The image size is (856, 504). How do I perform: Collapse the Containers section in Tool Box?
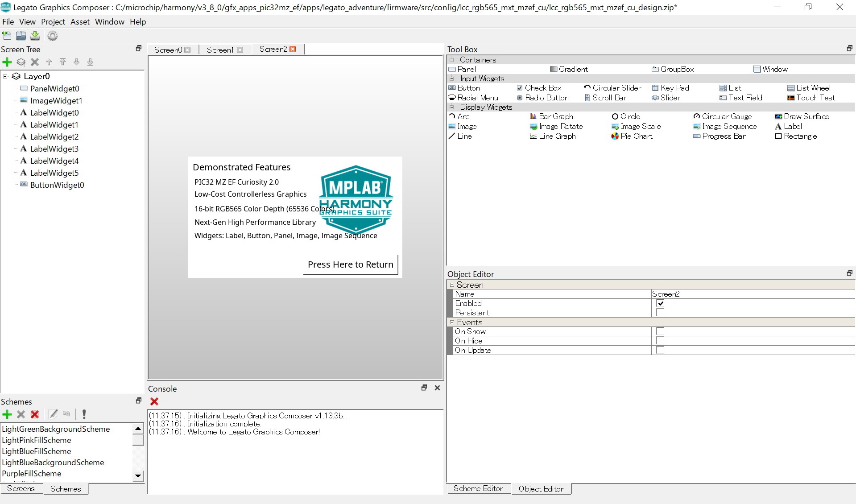coord(452,60)
